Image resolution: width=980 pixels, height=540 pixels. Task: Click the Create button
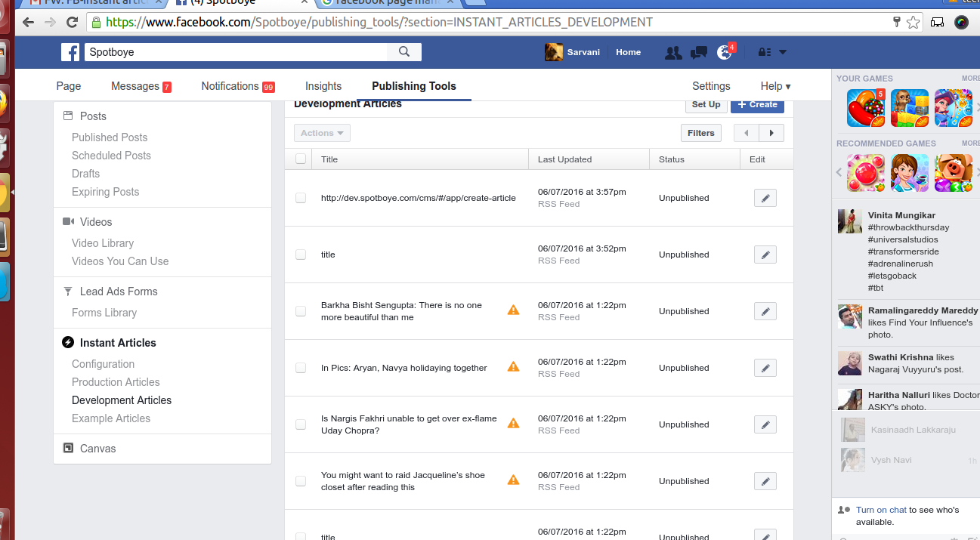(x=757, y=105)
